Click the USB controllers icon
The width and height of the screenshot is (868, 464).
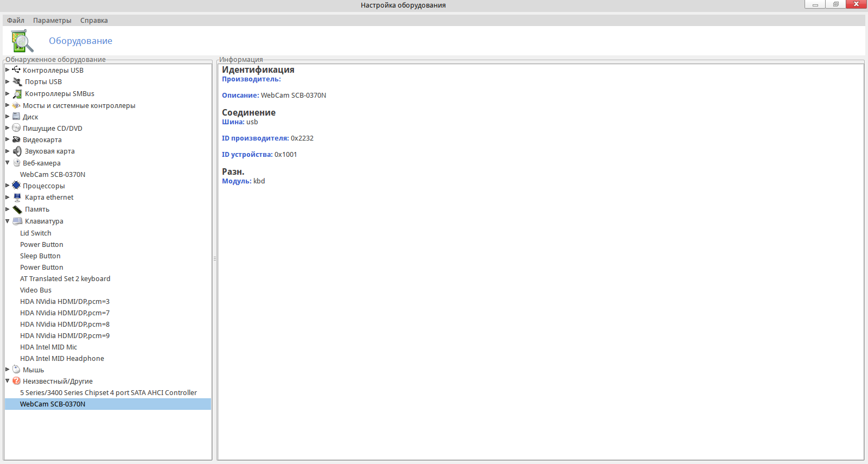coord(16,70)
